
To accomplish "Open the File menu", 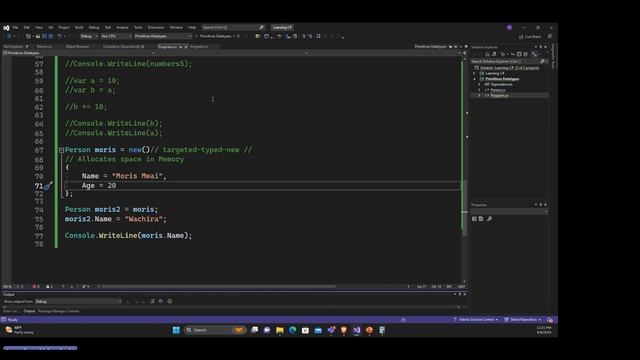I will click(15, 27).
